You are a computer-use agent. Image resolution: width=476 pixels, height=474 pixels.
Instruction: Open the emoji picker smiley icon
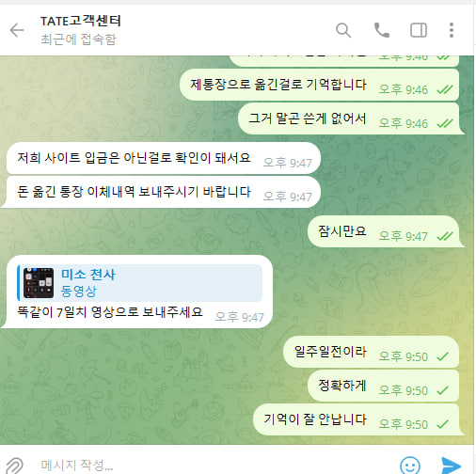[x=410, y=466]
